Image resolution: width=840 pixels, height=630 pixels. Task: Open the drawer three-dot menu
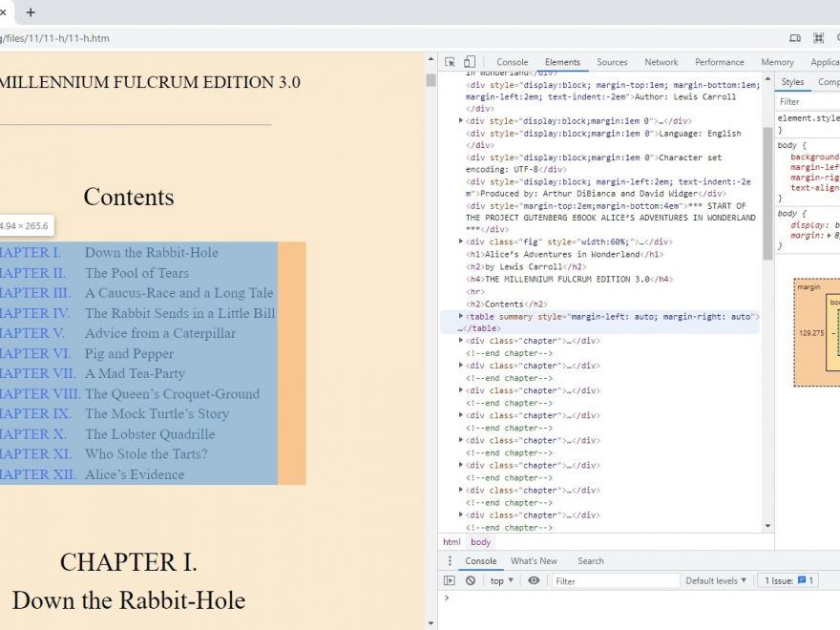click(450, 560)
